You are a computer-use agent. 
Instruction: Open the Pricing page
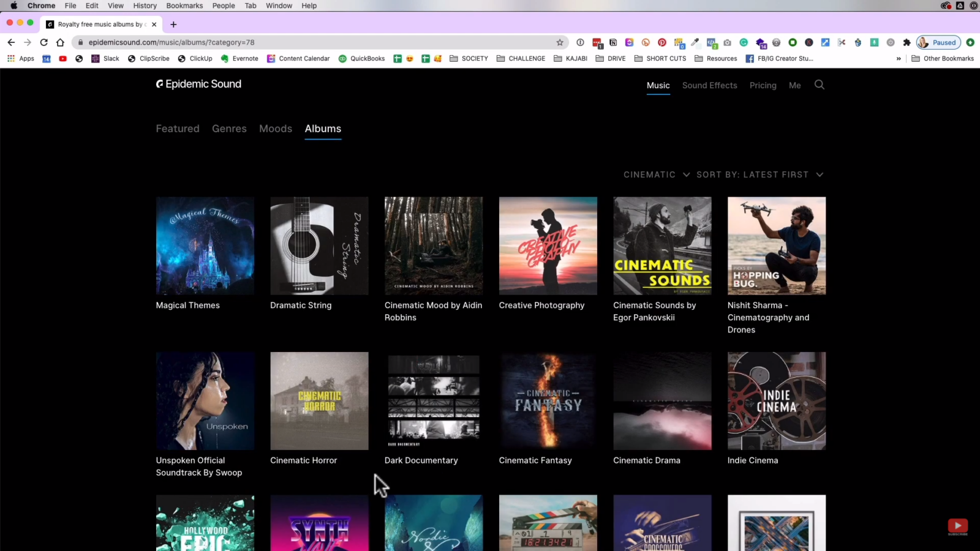(763, 85)
